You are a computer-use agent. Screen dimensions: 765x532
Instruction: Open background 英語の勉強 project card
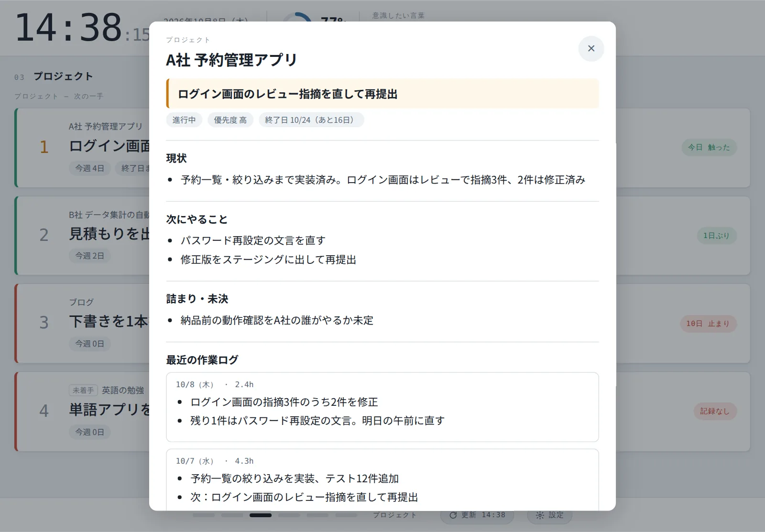point(81,412)
